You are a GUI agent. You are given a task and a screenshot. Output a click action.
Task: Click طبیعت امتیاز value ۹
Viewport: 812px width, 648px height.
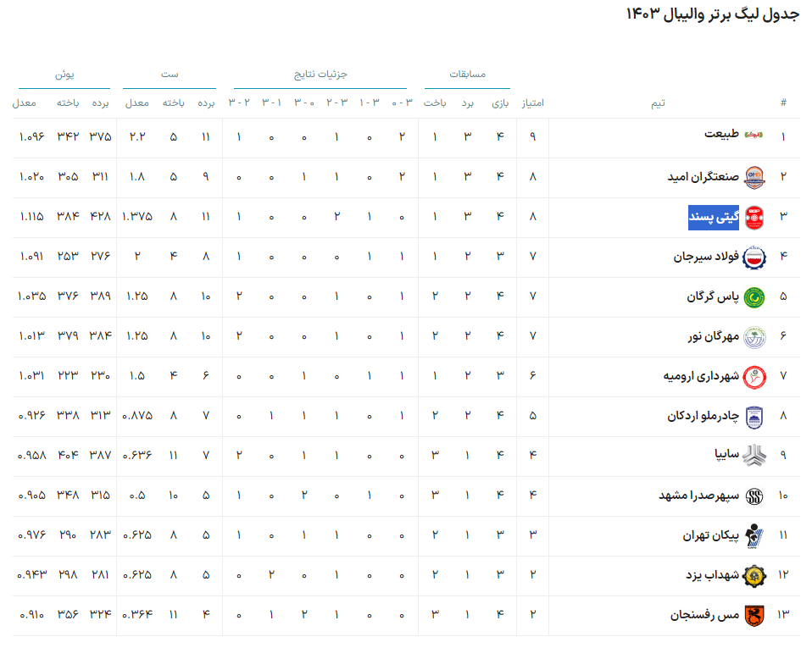tap(533, 137)
